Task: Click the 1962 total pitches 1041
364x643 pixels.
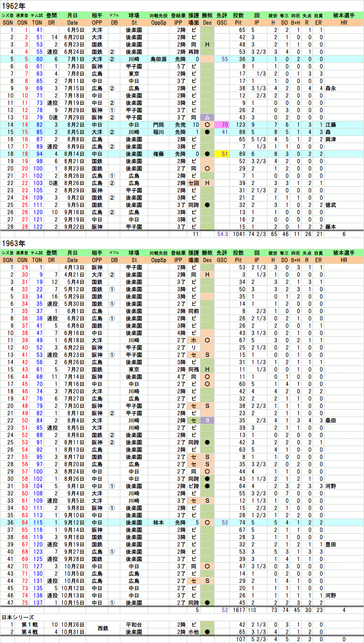Action: (238, 234)
